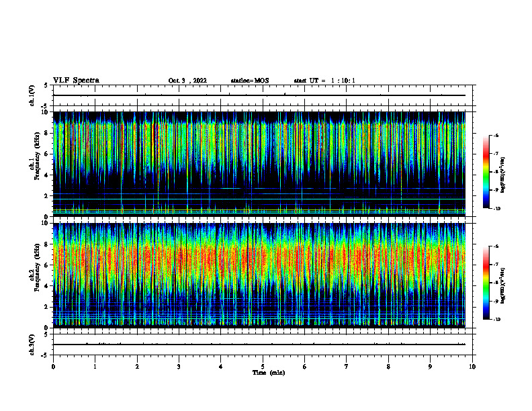Click inside the ch.1 spectrogram panel
The height and width of the screenshot is (411, 532).
coord(259,164)
